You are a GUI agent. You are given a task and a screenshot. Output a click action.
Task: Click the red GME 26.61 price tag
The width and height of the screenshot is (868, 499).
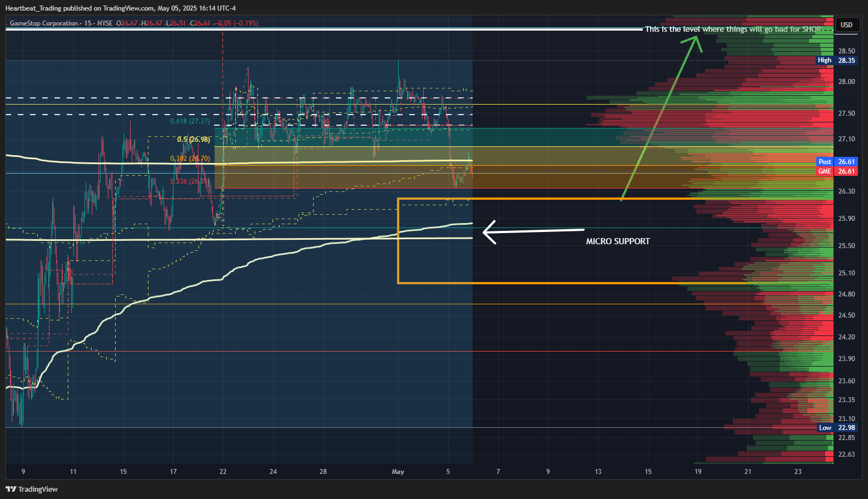pyautogui.click(x=837, y=171)
